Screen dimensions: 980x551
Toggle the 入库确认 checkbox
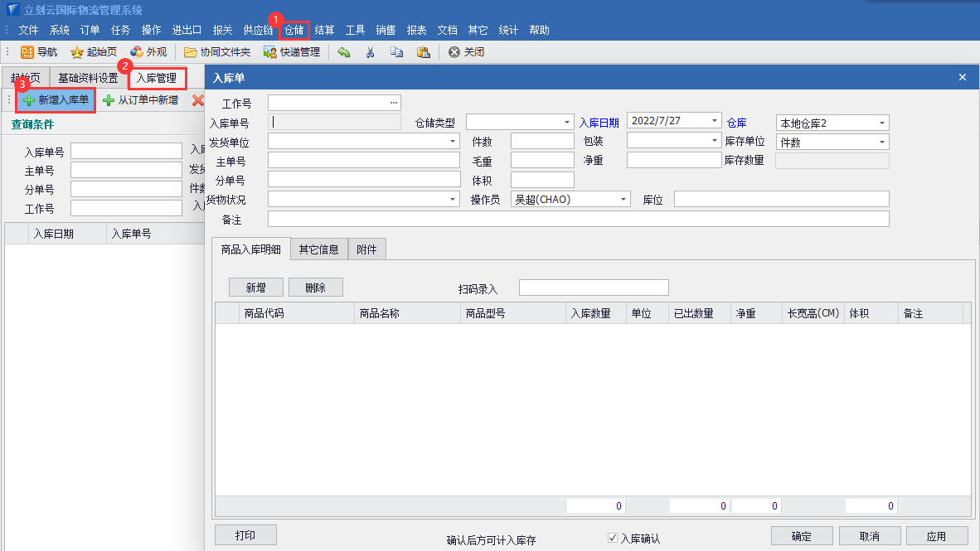pos(613,539)
